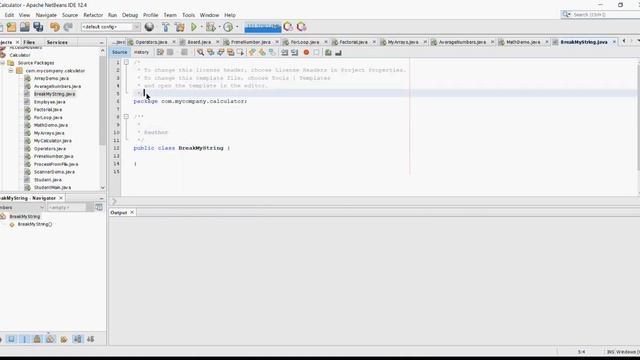The width and height of the screenshot is (640, 360).
Task: Click the Toggle Bookmark icon in editor toolbar
Action: click(x=272, y=52)
